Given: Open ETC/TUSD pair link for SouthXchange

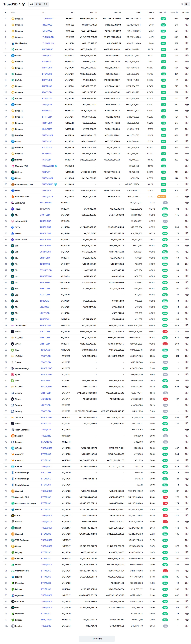Looking at the screenshot, I should (x=46, y=485).
